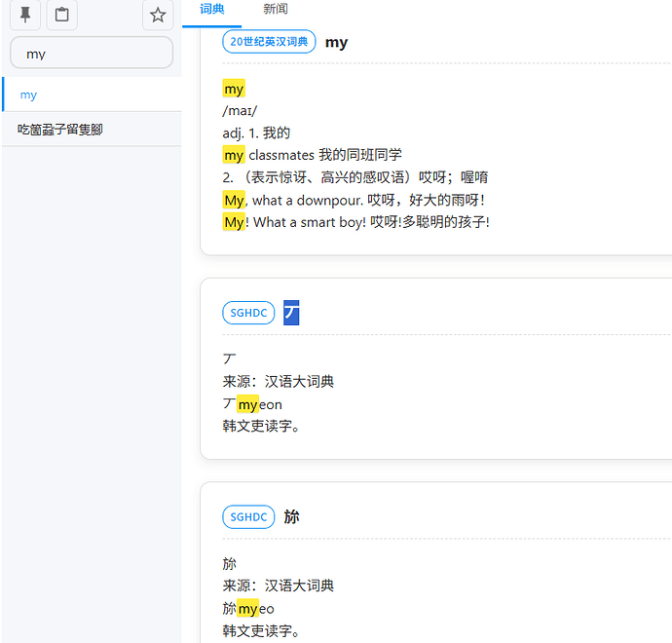Click highlighted "my" word at entry top
This screenshot has height=643, width=672.
pos(234,89)
